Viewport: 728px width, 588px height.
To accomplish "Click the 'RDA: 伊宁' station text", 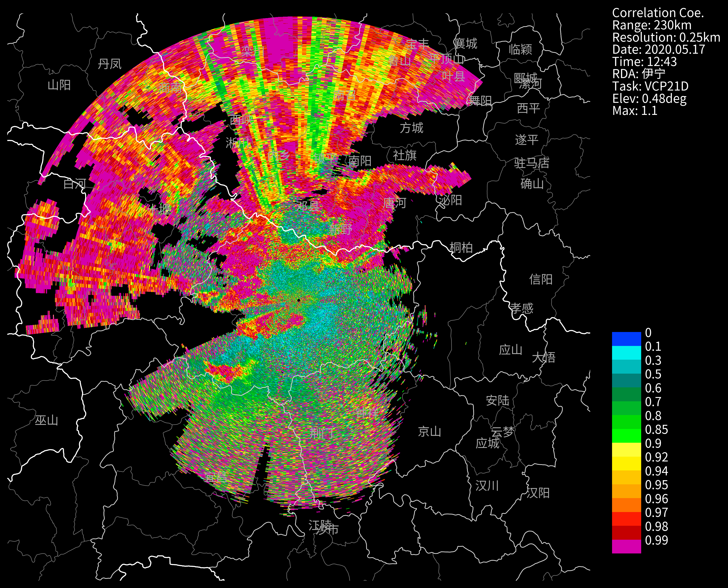I will tap(639, 74).
